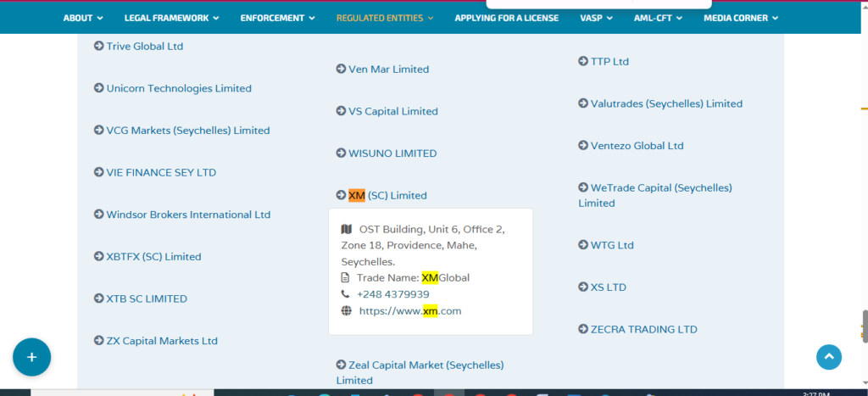The width and height of the screenshot is (868, 396).
Task: Open the Legal Framework dropdown
Action: click(x=171, y=18)
